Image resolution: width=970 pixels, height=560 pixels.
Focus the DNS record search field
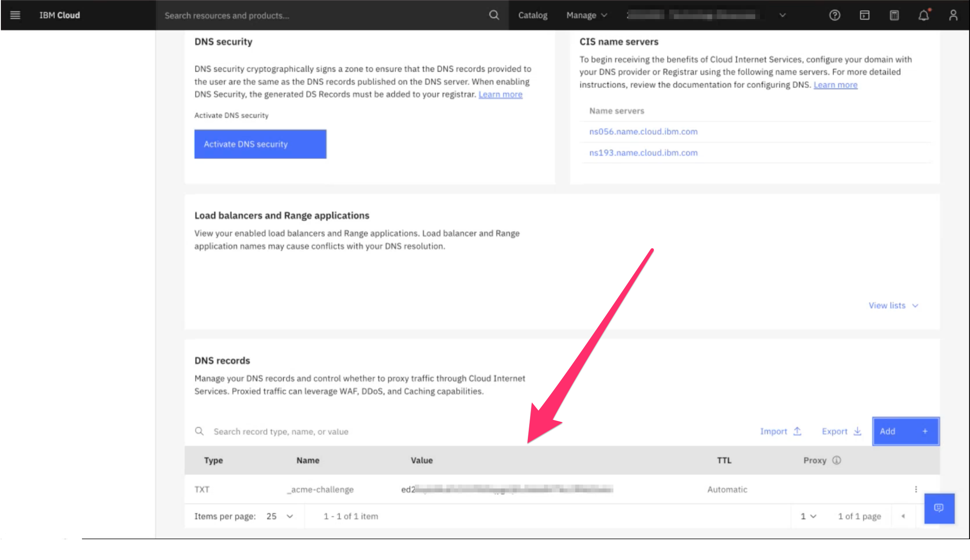click(281, 432)
